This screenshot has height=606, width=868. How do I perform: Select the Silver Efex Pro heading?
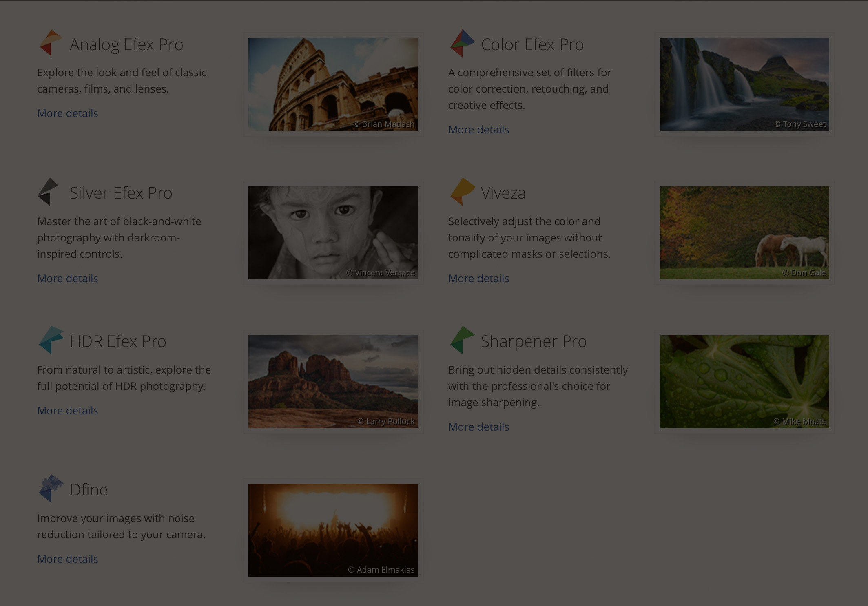(x=121, y=193)
